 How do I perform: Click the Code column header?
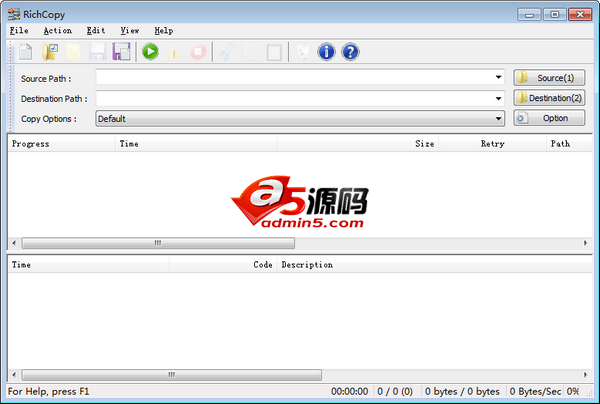[223, 265]
